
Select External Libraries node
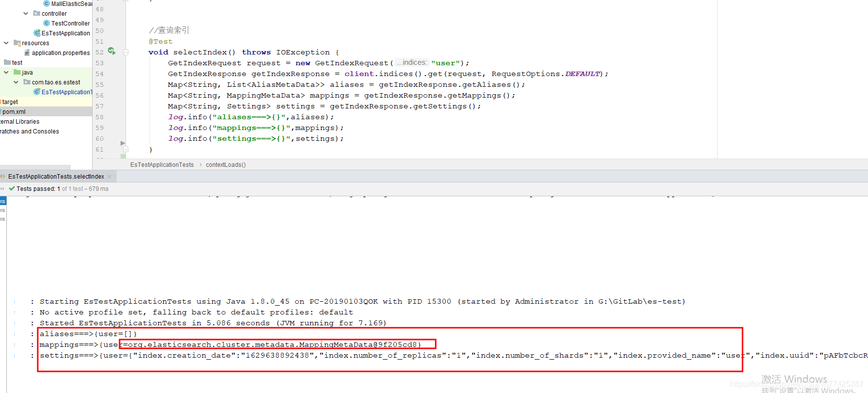(x=20, y=122)
